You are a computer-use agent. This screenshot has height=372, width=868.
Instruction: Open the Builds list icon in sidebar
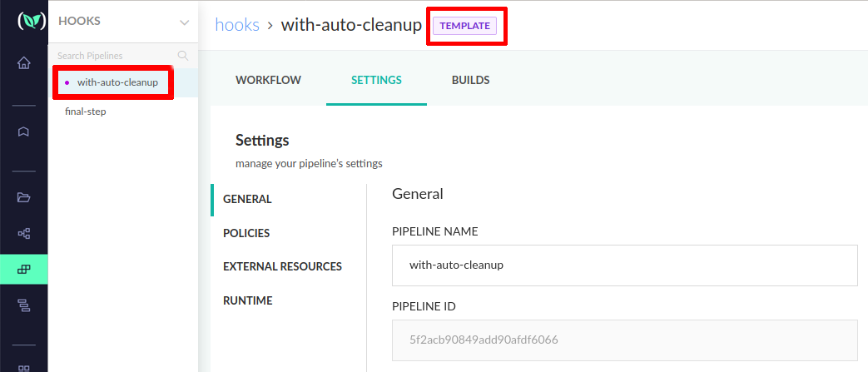tap(23, 305)
